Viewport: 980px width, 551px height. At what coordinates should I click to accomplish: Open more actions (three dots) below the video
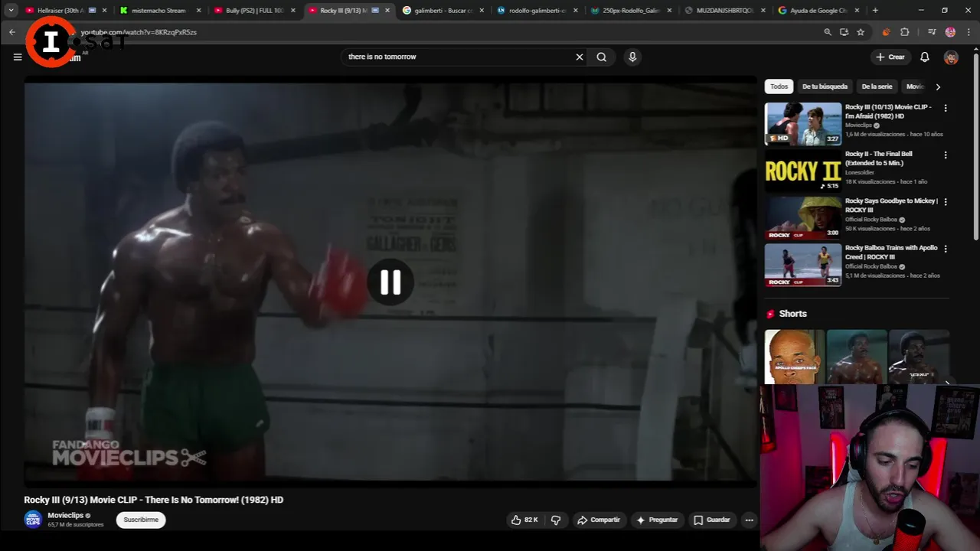(x=750, y=520)
